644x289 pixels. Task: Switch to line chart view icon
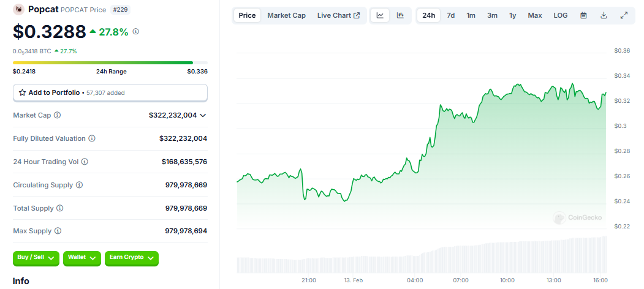(380, 15)
